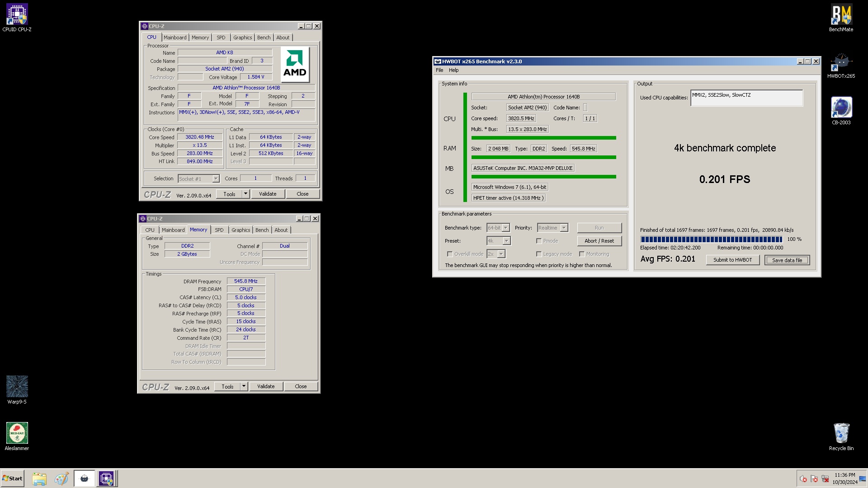Open the CPUID CPU-Z desktop shortcut
This screenshot has height=488, width=868.
17,18
